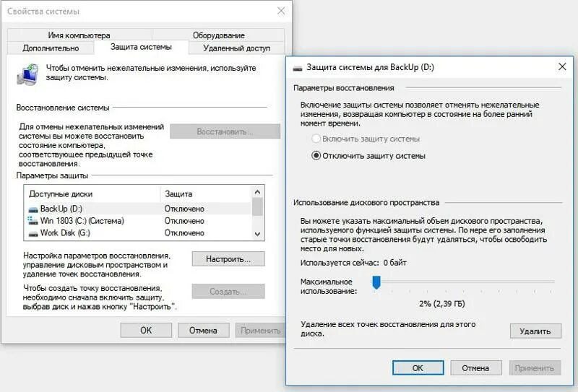The height and width of the screenshot is (392, 578).
Task: Click the drive icon in BackUp (D:) dialog title
Action: tap(298, 68)
